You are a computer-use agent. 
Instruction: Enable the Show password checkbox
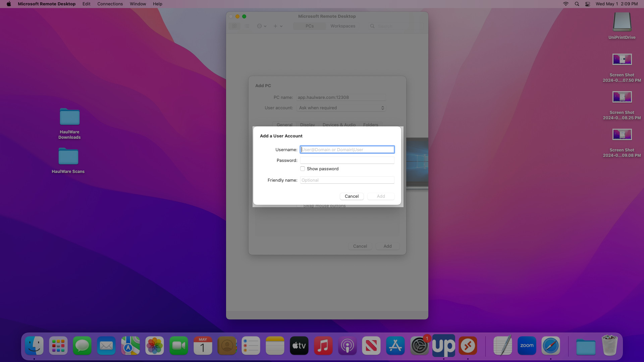[303, 169]
